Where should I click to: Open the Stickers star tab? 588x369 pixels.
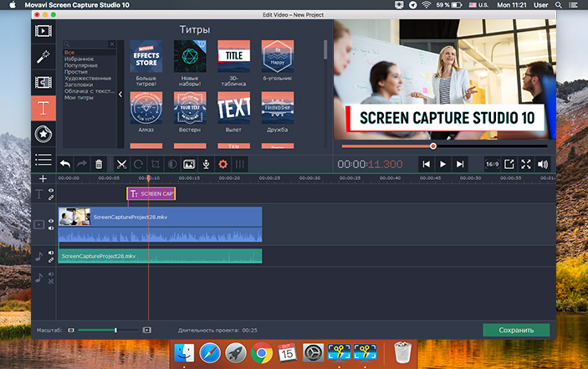point(43,134)
